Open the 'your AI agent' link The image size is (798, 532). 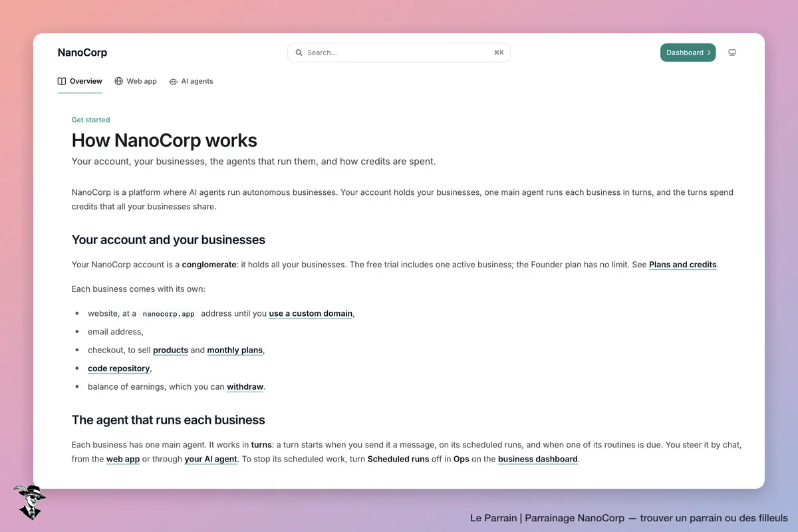211,459
